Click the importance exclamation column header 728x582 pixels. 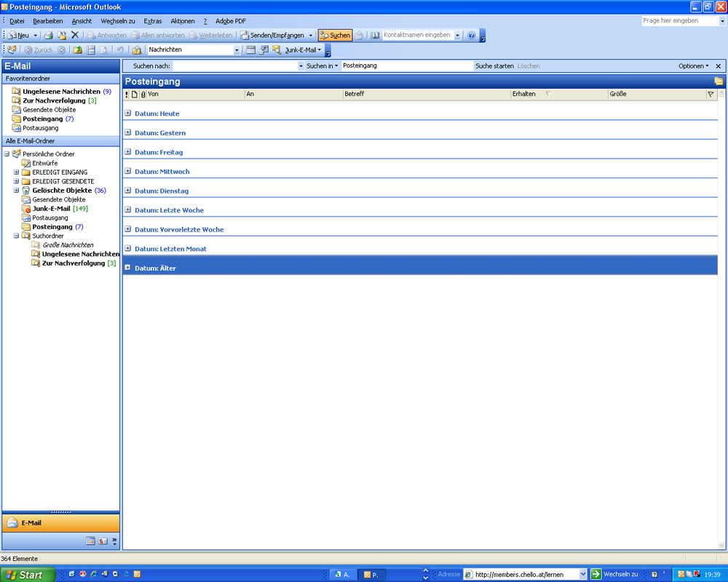(x=127, y=94)
